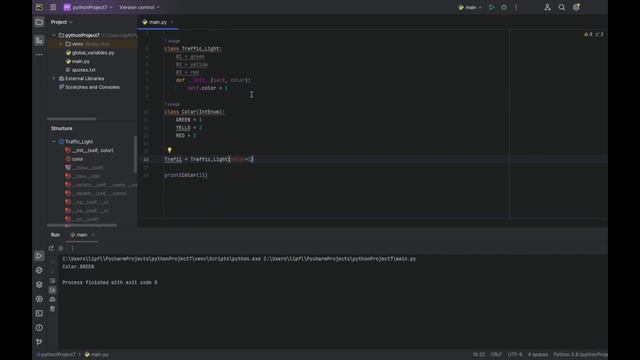Close the main.py editor tab
640x360 pixels.
coord(172,22)
